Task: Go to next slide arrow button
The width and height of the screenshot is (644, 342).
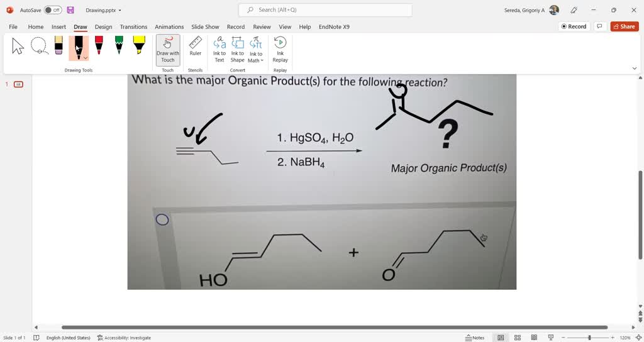Action: (640, 319)
